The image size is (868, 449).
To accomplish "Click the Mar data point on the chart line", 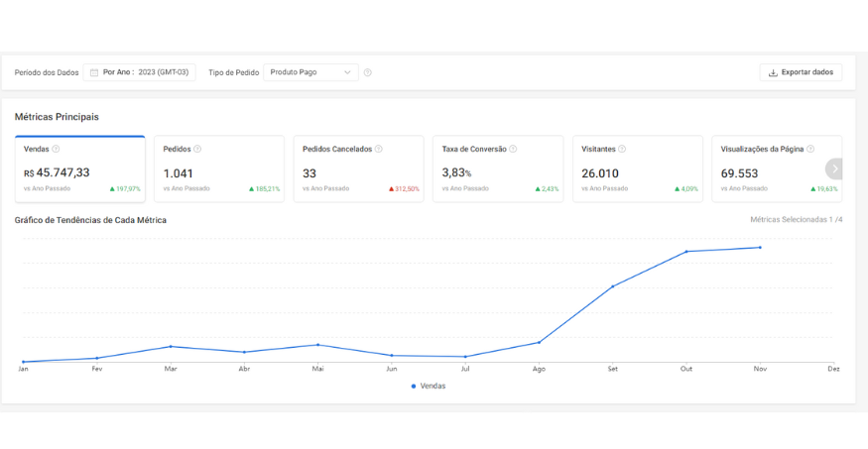I will pyautogui.click(x=171, y=346).
